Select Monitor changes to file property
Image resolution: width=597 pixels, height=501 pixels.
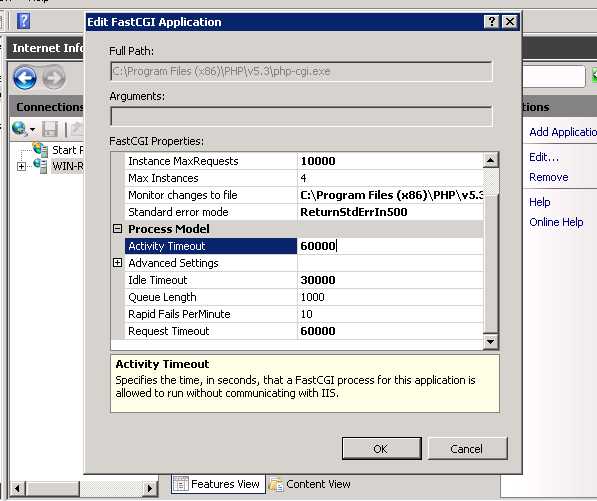click(211, 195)
